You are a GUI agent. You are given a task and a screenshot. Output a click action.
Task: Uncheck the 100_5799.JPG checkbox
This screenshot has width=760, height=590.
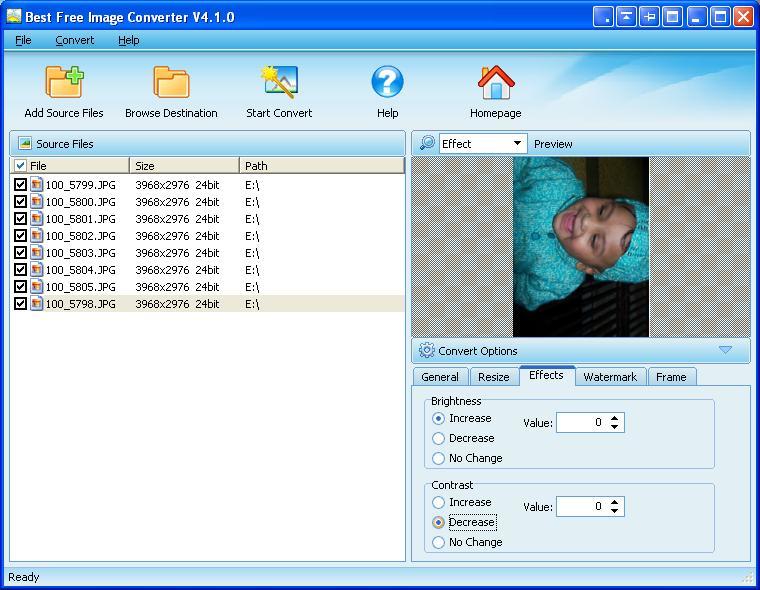pos(20,184)
